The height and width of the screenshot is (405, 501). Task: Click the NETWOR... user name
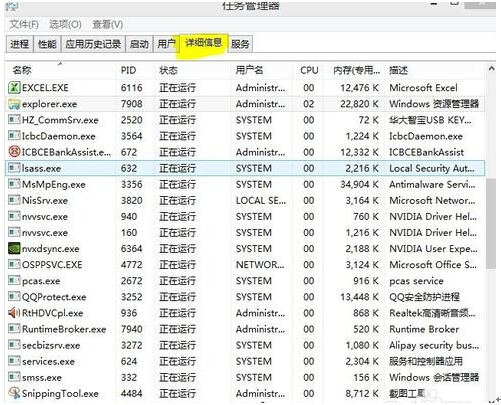click(x=260, y=265)
